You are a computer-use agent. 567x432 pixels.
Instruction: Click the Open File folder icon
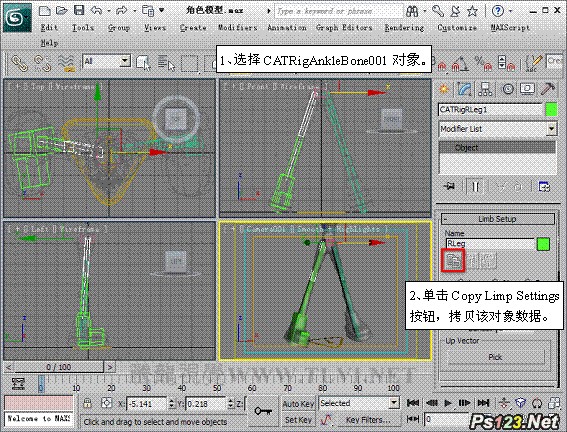point(62,10)
